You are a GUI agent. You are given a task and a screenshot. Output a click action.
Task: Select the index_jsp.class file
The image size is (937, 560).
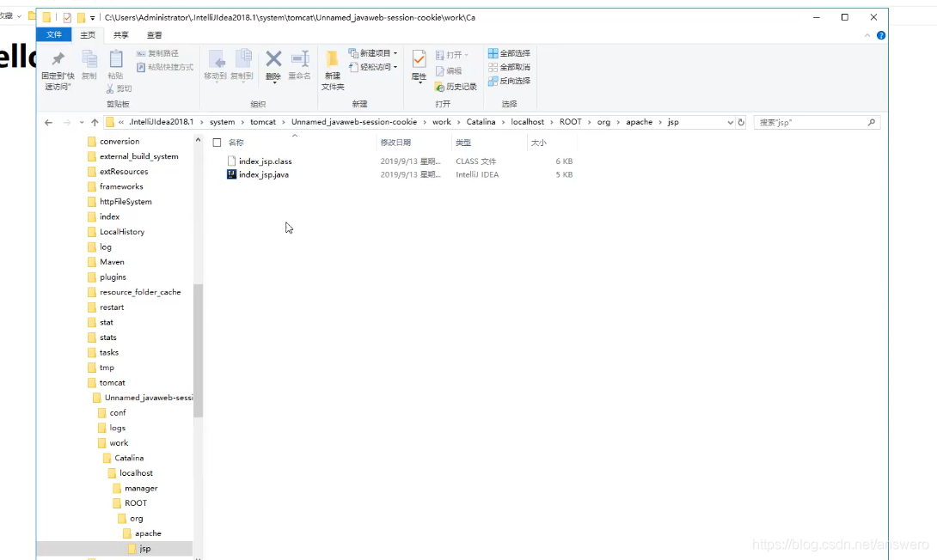point(266,161)
